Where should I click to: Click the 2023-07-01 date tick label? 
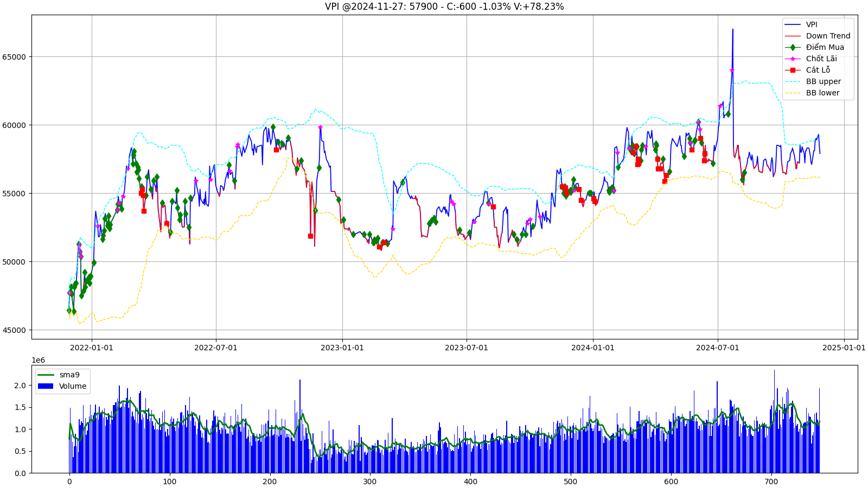tap(467, 348)
